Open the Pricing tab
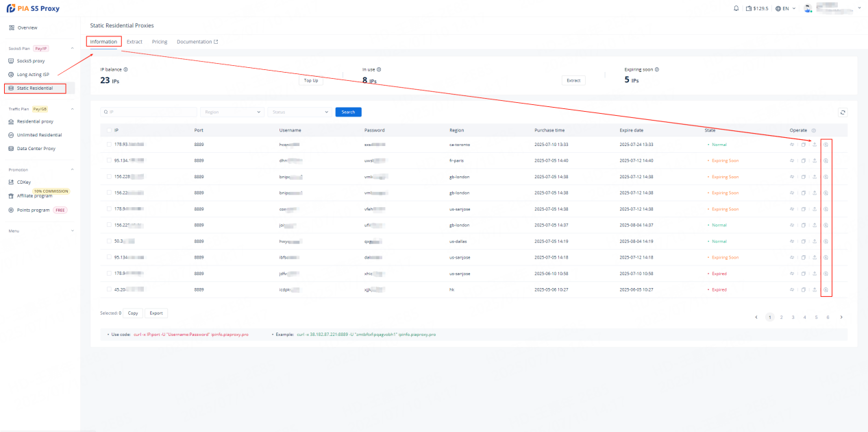 [160, 42]
